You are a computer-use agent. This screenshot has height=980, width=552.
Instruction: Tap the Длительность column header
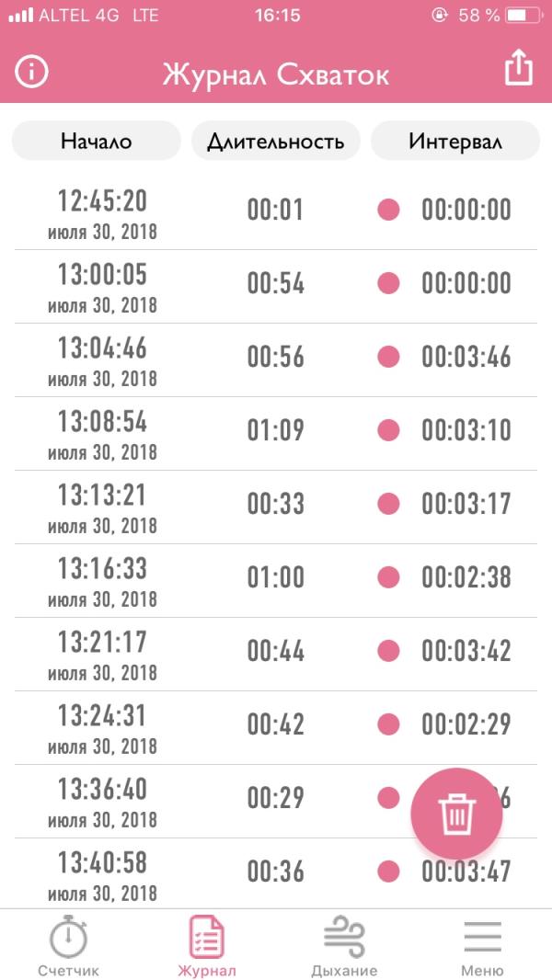tap(275, 142)
